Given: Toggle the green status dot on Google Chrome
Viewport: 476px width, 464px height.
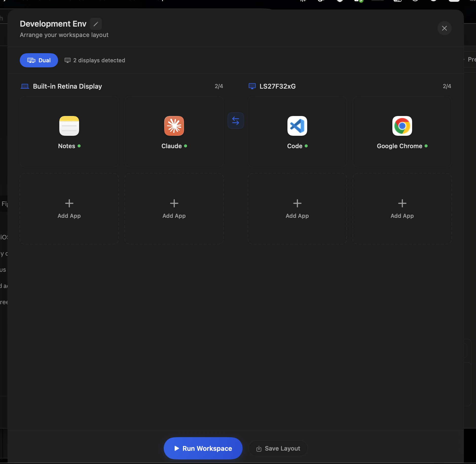Looking at the screenshot, I should coord(427,146).
